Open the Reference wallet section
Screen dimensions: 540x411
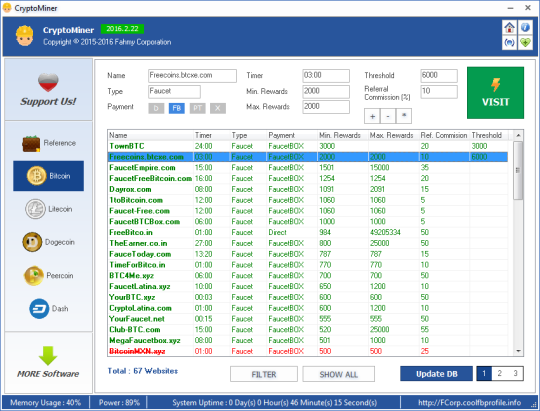pos(49,143)
